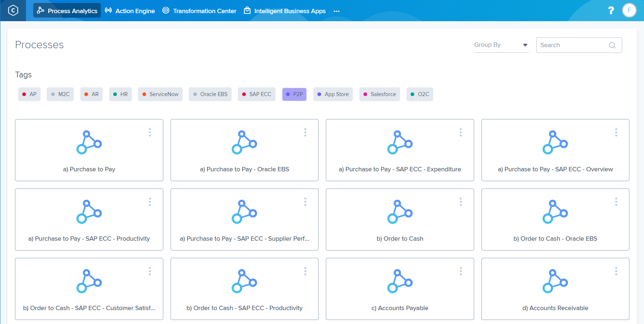Open a) Purchase to Pay - SAP ECC - Overview
The height and width of the screenshot is (324, 644).
click(555, 169)
